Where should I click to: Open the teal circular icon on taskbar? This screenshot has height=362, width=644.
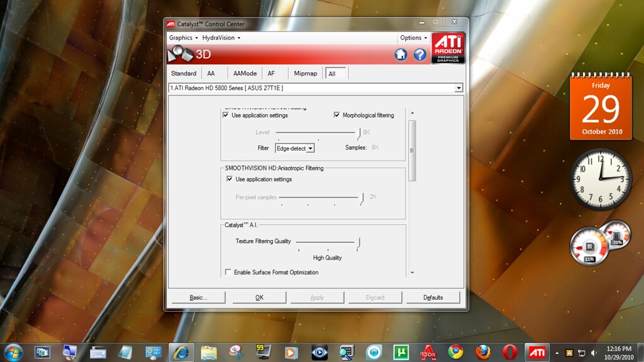[x=374, y=353]
